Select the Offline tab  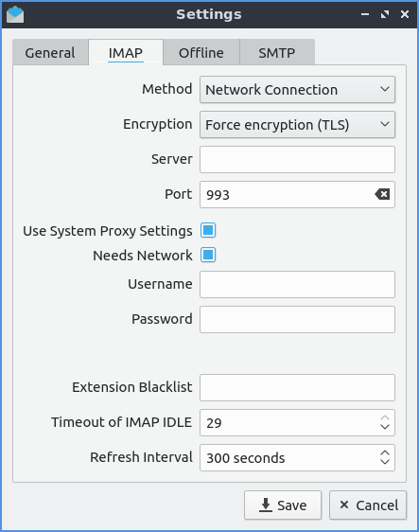[201, 53]
